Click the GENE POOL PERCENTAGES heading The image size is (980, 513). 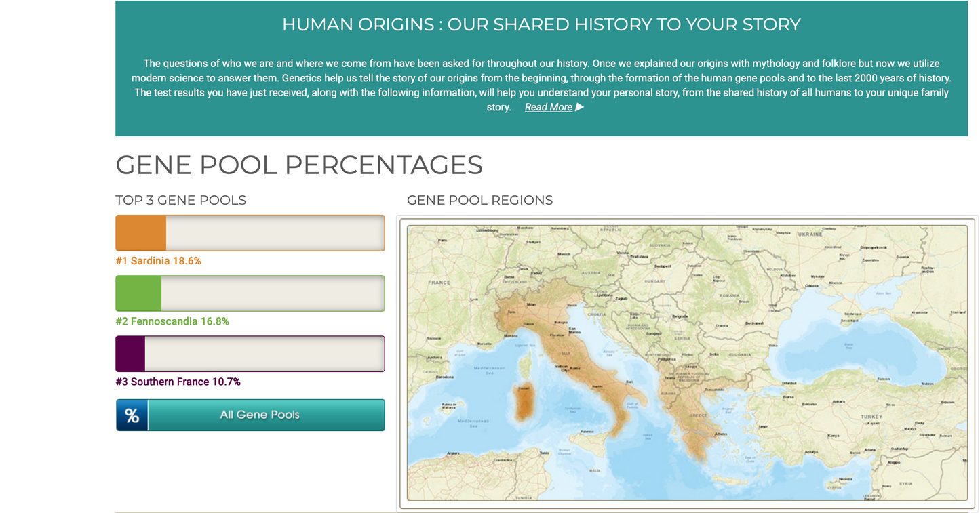pos(299,165)
